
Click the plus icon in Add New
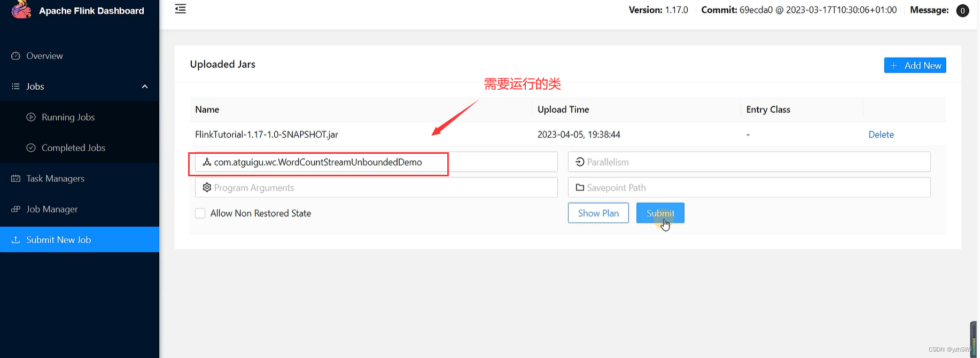pos(894,65)
